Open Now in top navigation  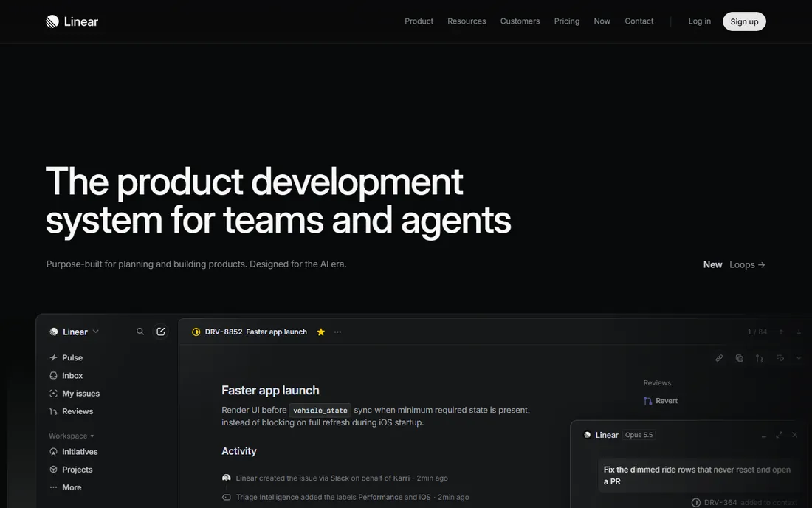602,21
